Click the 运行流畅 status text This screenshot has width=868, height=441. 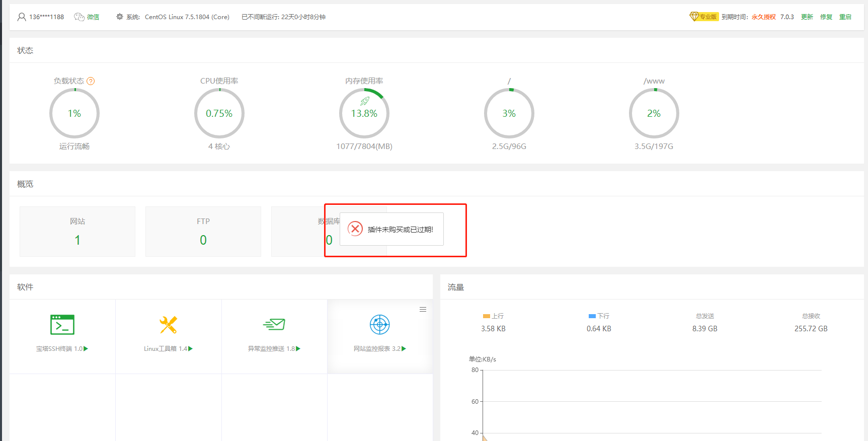(74, 146)
